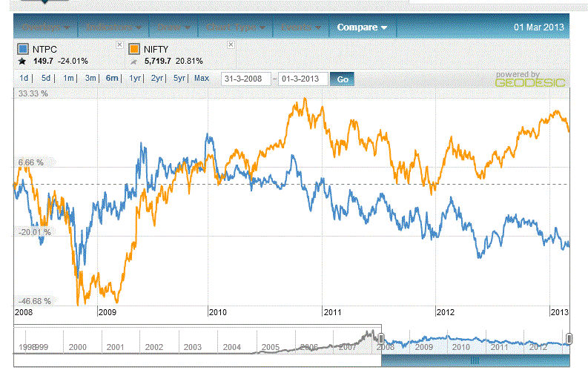Click the navigator scrollbar thumb at bottom
The image size is (588, 373).
475,360
